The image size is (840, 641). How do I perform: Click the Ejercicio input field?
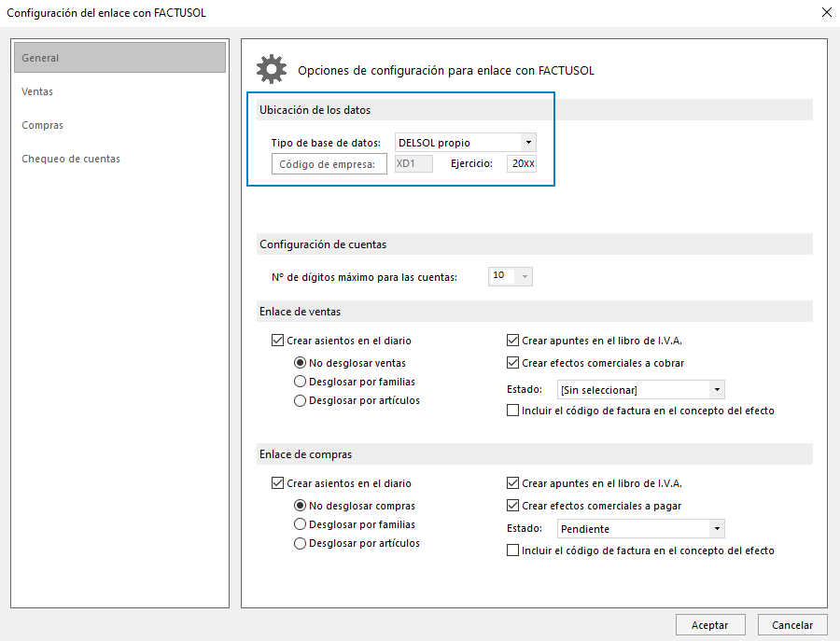coord(522,164)
